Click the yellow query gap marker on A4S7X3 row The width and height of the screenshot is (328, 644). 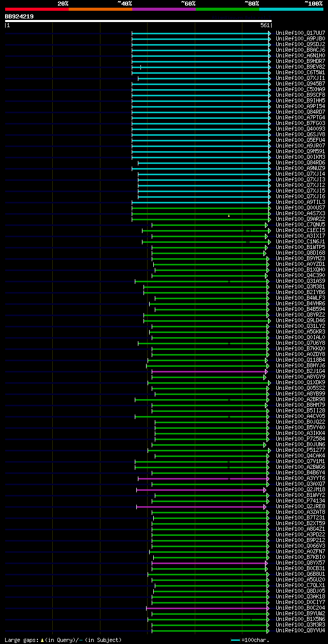click(x=229, y=216)
